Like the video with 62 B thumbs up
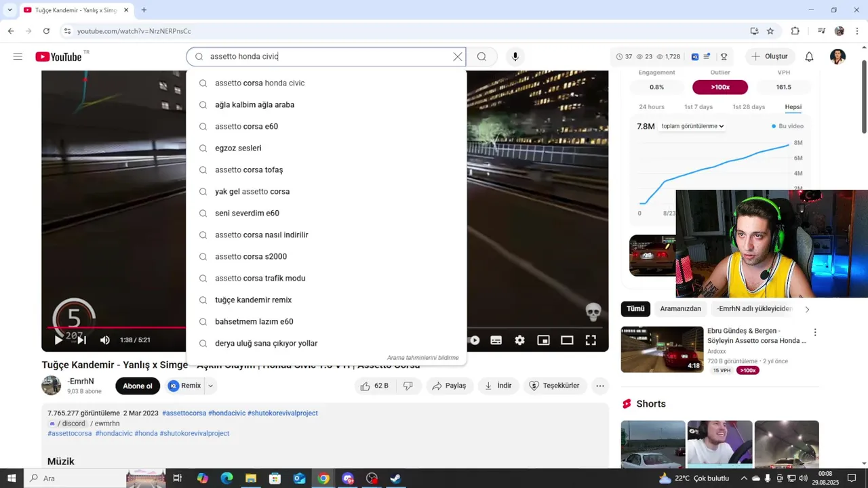Viewport: 868px width, 488px height. [374, 386]
